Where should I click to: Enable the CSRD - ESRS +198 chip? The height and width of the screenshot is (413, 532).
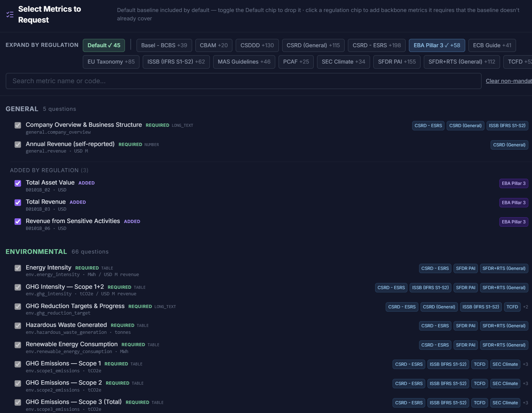click(377, 45)
